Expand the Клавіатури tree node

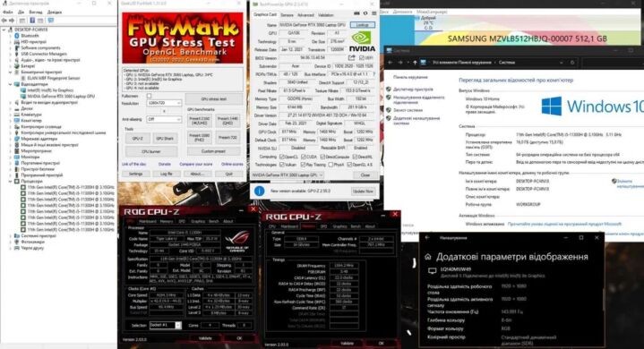click(10, 115)
